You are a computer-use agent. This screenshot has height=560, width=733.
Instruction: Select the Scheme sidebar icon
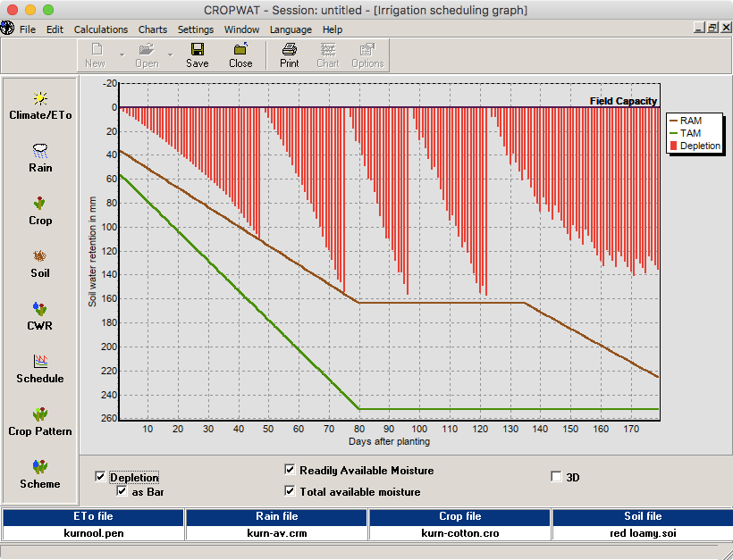40,473
